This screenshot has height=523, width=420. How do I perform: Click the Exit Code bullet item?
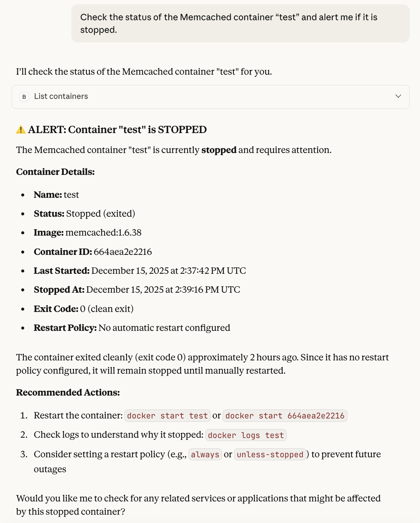(x=83, y=309)
